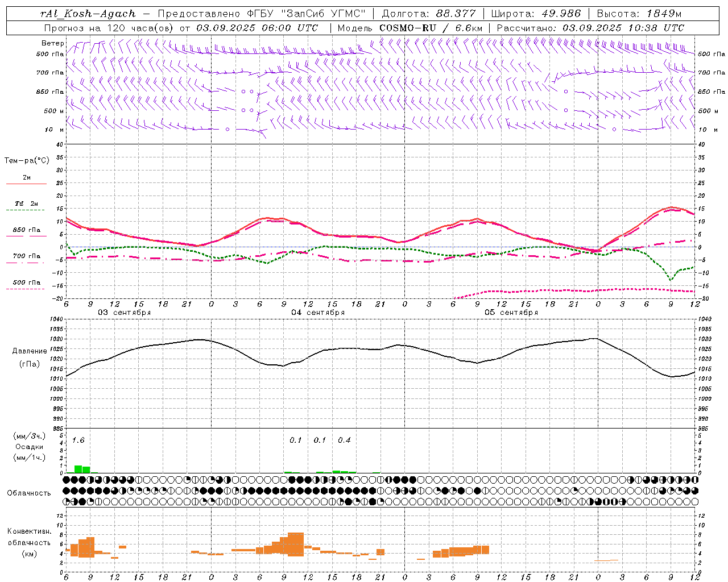Image resolution: width=728 pixels, height=582 pixels.
Task: Click the Рассчитано: 03.09.2025 10:38 UTC text
Action: (590, 28)
